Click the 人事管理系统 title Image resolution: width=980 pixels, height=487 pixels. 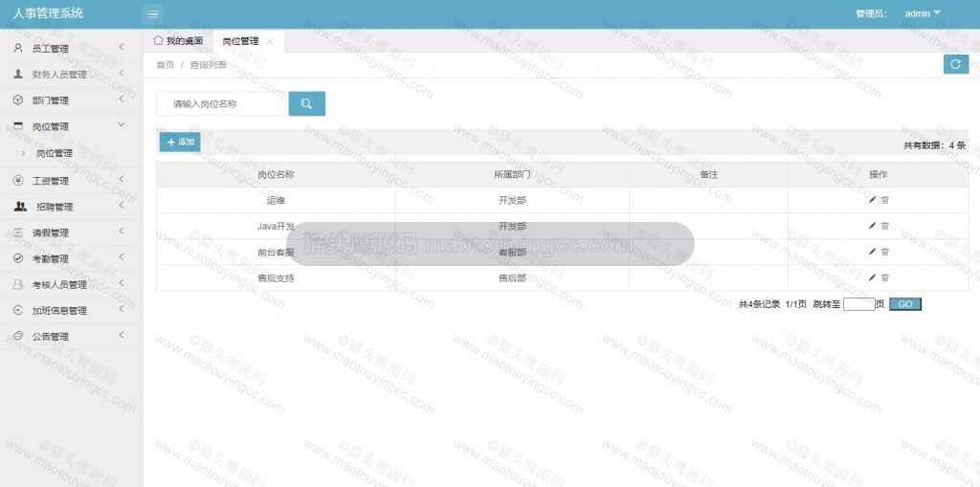48,13
